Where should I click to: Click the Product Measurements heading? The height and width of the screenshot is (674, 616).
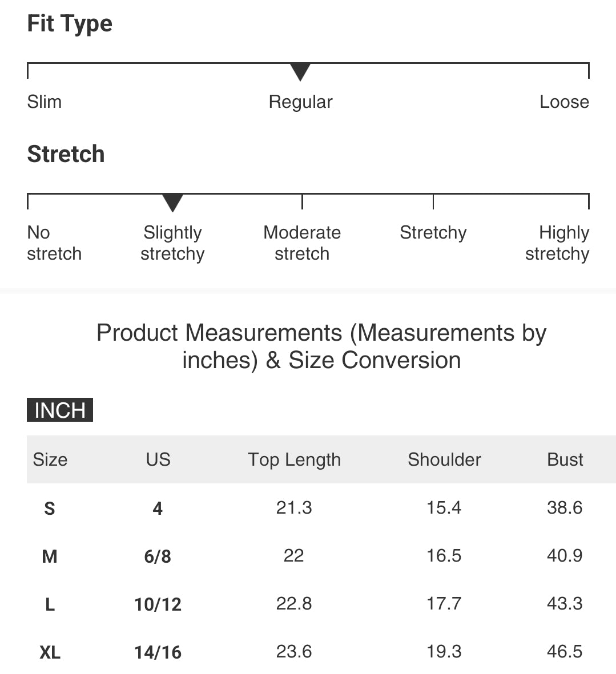point(321,346)
